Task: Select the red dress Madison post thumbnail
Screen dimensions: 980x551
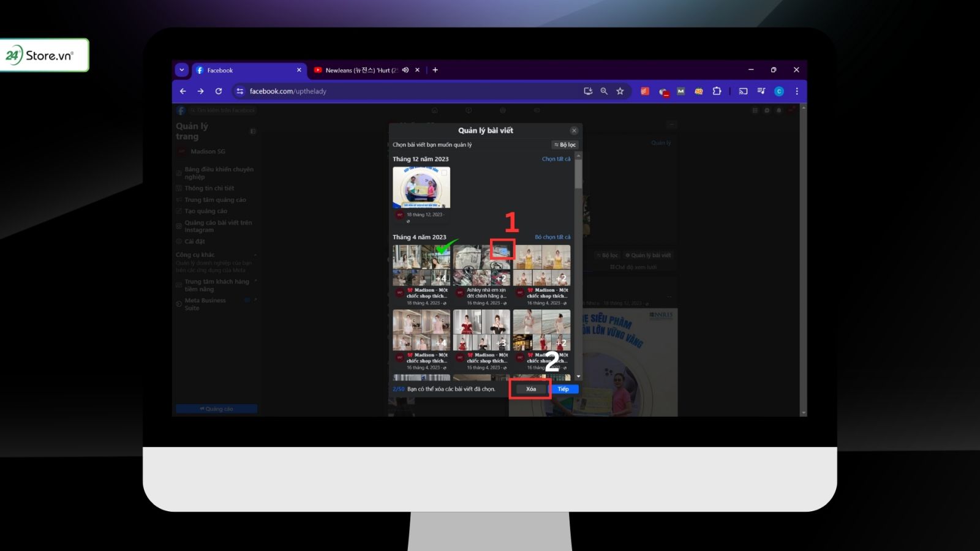Action: (481, 330)
